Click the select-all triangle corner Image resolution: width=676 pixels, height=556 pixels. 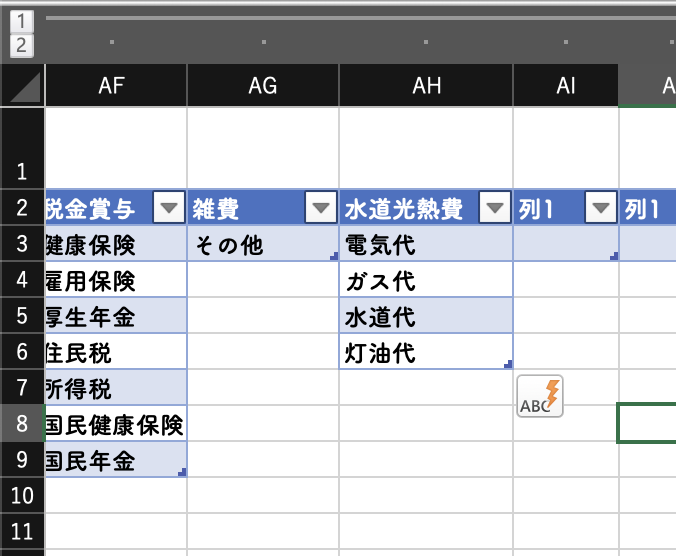pyautogui.click(x=22, y=86)
